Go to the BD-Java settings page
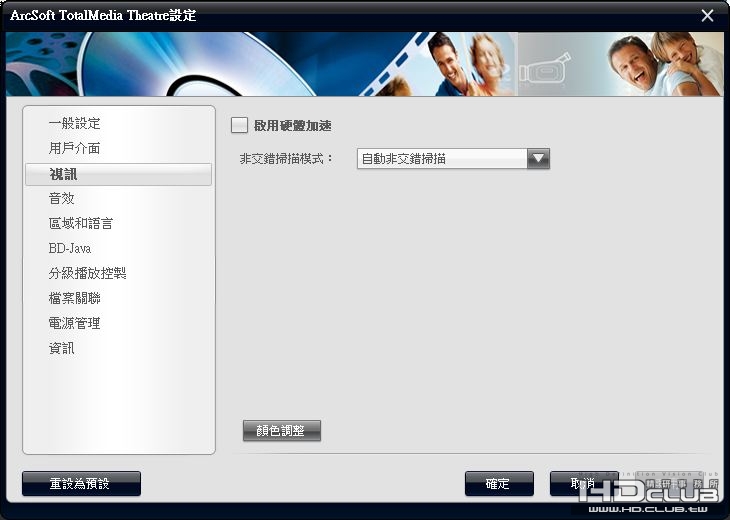 point(70,248)
